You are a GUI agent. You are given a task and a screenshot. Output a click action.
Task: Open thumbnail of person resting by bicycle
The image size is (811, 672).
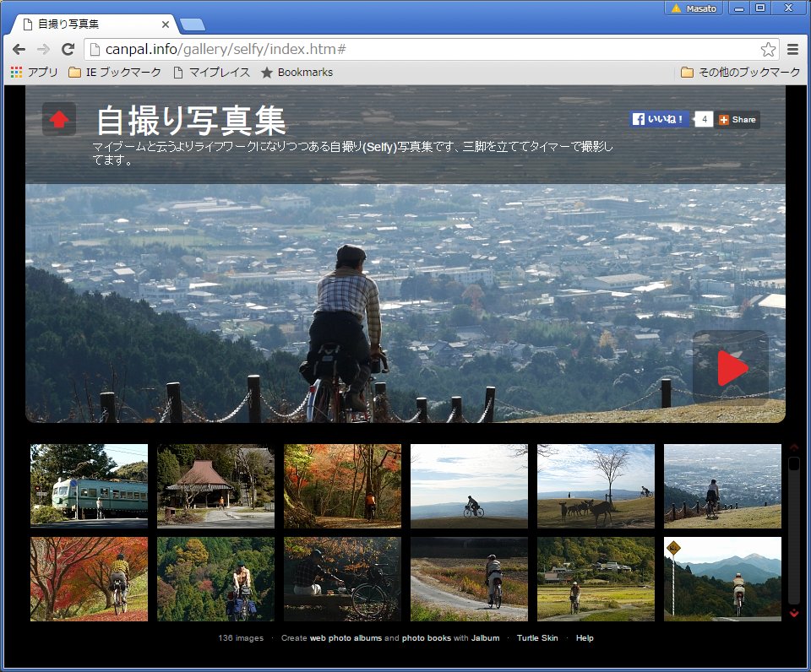pos(342,579)
